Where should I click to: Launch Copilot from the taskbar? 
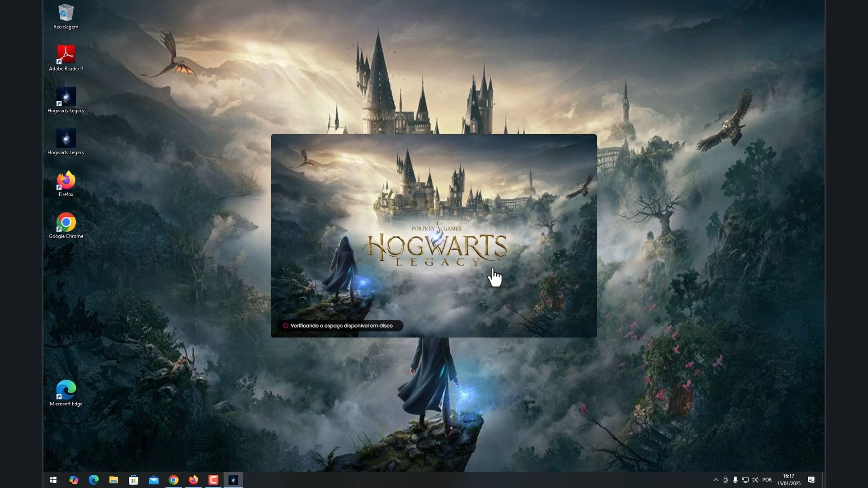coord(74,480)
